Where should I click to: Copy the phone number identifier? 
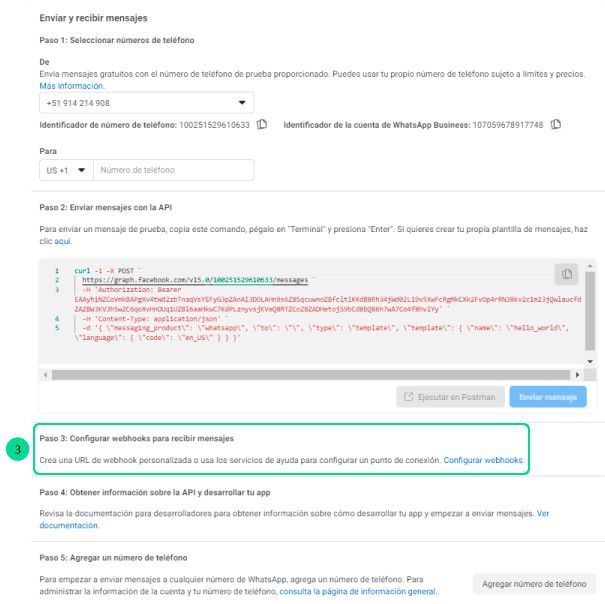point(262,125)
